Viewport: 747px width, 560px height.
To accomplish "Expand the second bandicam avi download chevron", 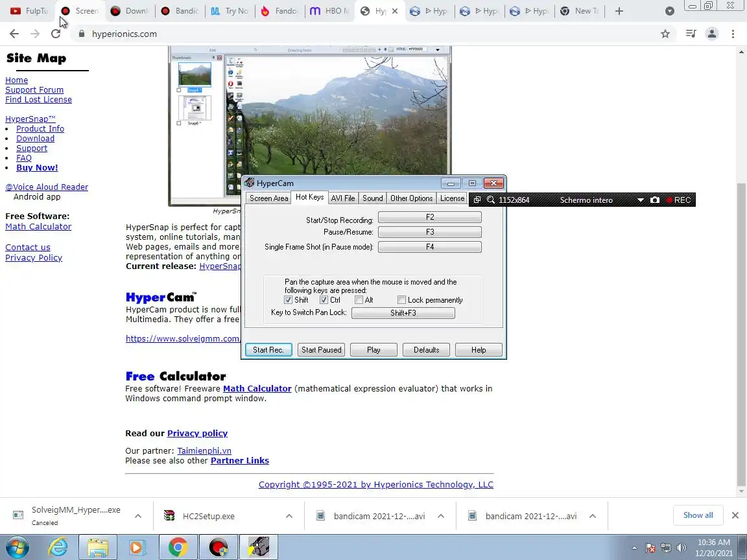I will 592,516.
